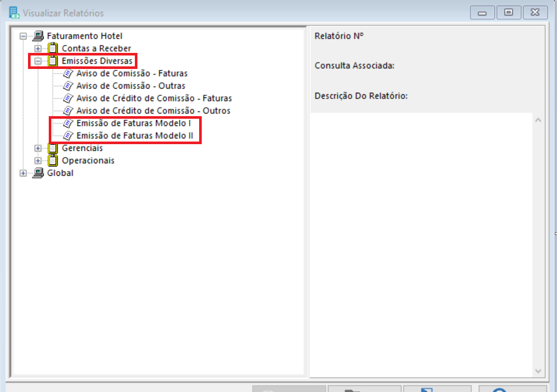This screenshot has height=392, width=557.
Task: Click the Operacionais clipboard icon
Action: click(53, 161)
